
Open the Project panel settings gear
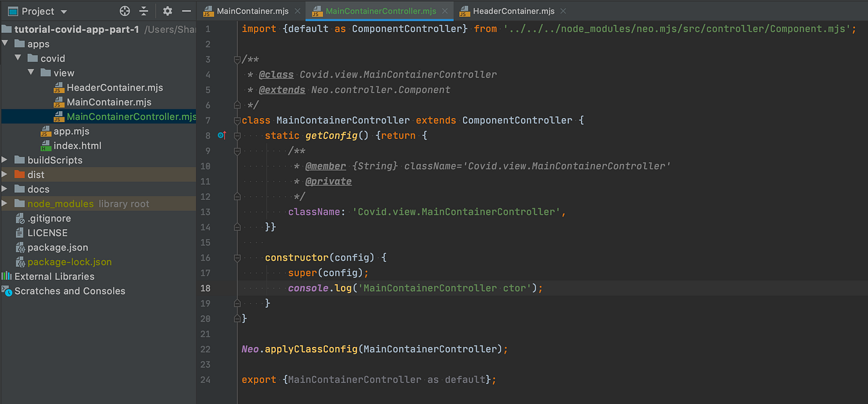pos(166,11)
